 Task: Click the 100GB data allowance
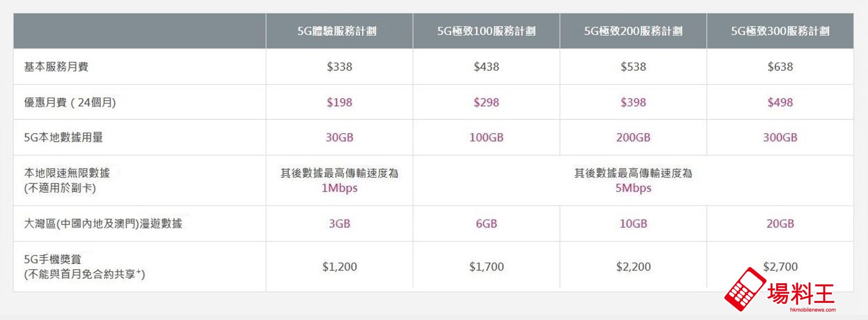[x=486, y=138]
